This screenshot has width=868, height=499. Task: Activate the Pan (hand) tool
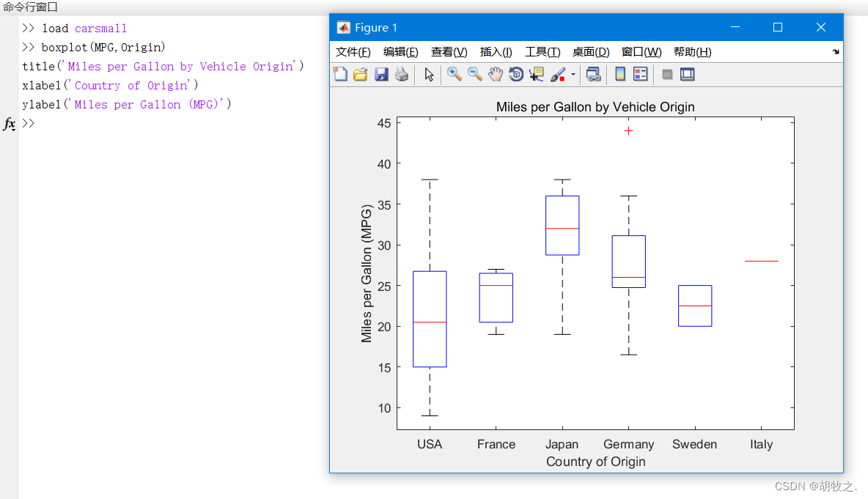[495, 74]
